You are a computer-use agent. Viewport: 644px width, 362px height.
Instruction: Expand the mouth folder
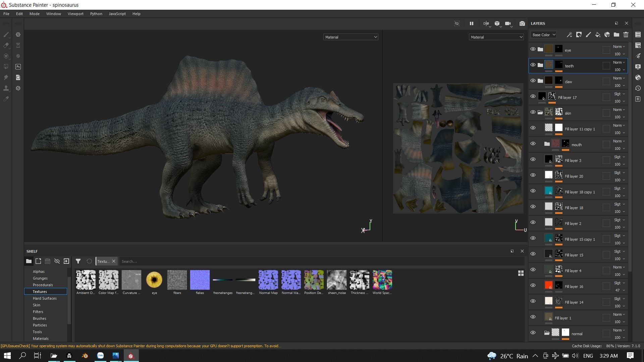point(547,144)
